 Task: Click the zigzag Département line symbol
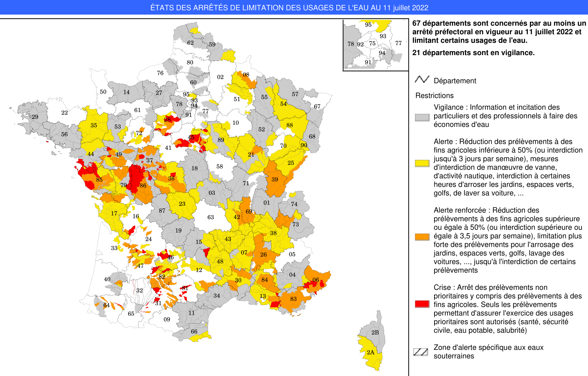pyautogui.click(x=422, y=79)
